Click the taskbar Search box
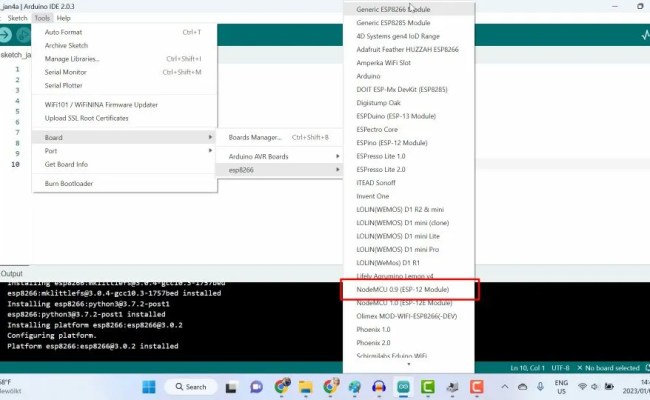 [191, 387]
